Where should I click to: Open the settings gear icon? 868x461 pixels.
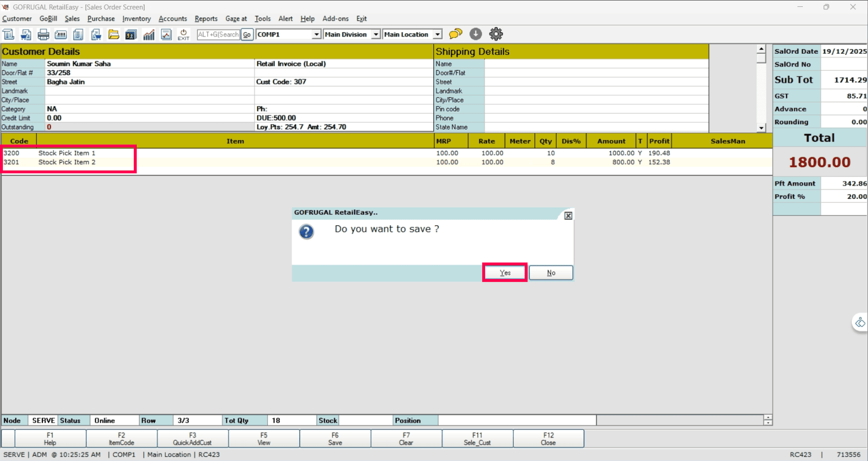click(x=496, y=34)
